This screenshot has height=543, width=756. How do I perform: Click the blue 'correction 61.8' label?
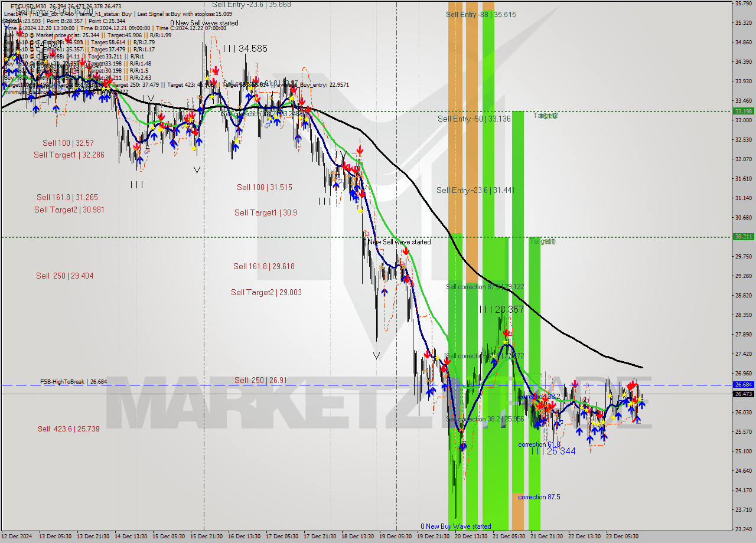click(539, 444)
